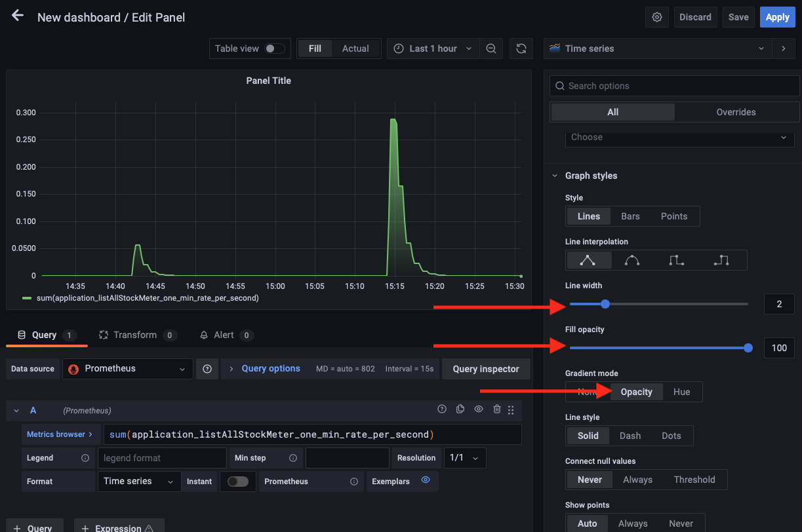
Task: Click the data source help icon
Action: click(x=207, y=369)
